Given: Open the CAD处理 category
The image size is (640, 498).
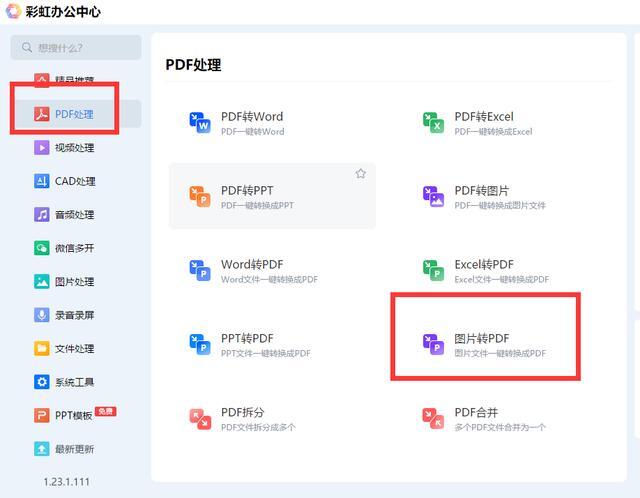Looking at the screenshot, I should point(75,181).
